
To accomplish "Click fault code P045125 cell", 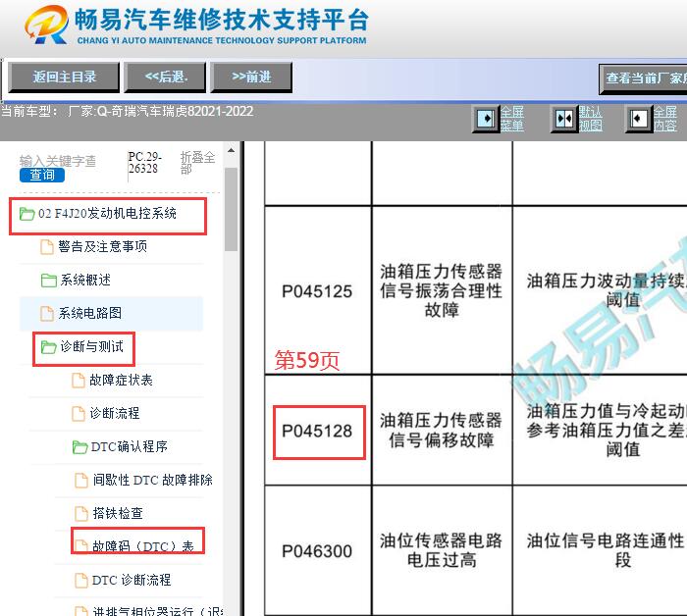I will click(317, 291).
